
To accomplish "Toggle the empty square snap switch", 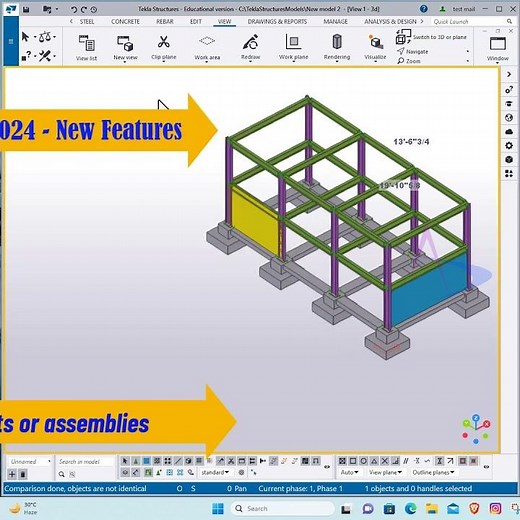I will coord(353,461).
